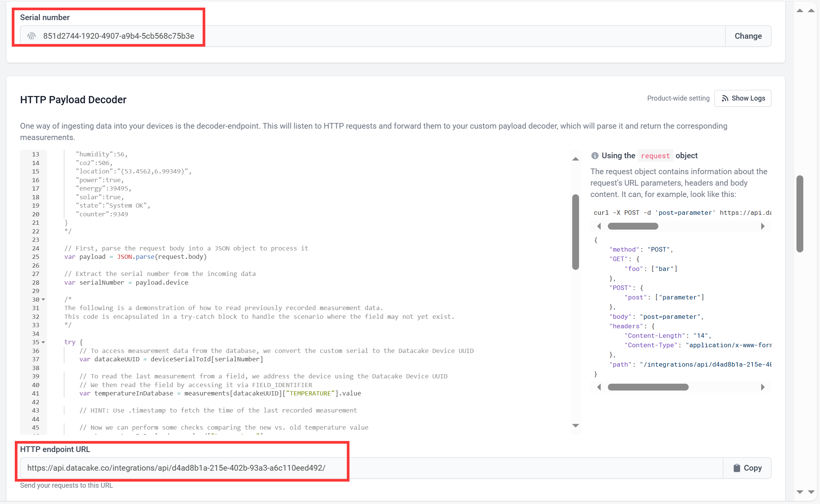The image size is (820, 504).
Task: Expand the collapsed code block at line 30
Action: tap(43, 299)
